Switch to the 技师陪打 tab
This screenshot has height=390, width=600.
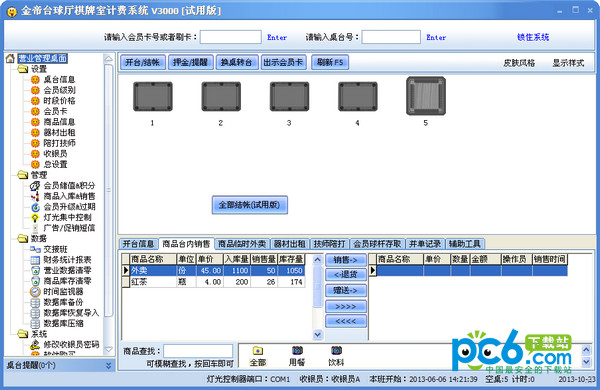pyautogui.click(x=329, y=244)
